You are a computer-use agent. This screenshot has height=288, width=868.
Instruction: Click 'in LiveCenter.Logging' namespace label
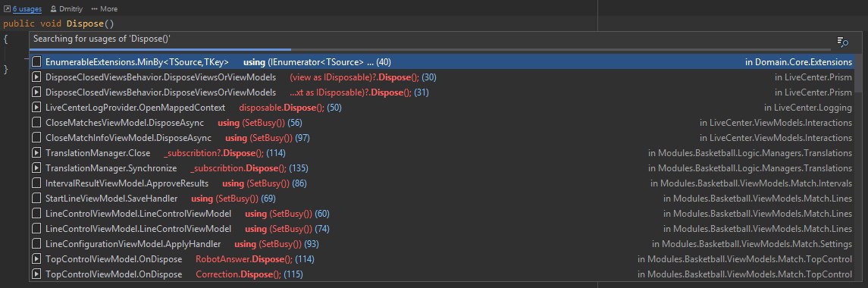click(808, 108)
